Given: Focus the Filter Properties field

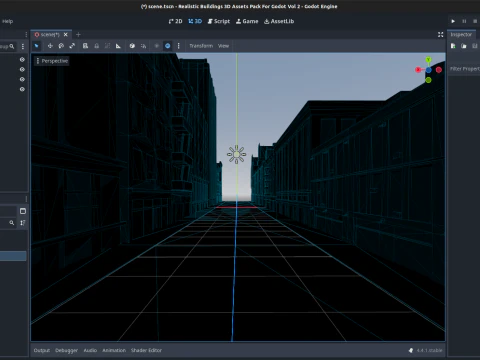Looking at the screenshot, I should 464,69.
